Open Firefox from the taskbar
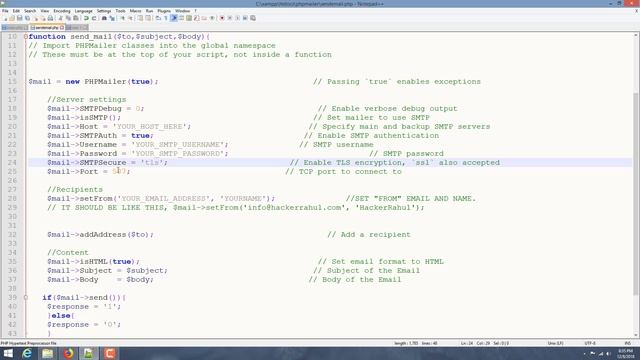This screenshot has height=360, width=640. tap(68, 353)
